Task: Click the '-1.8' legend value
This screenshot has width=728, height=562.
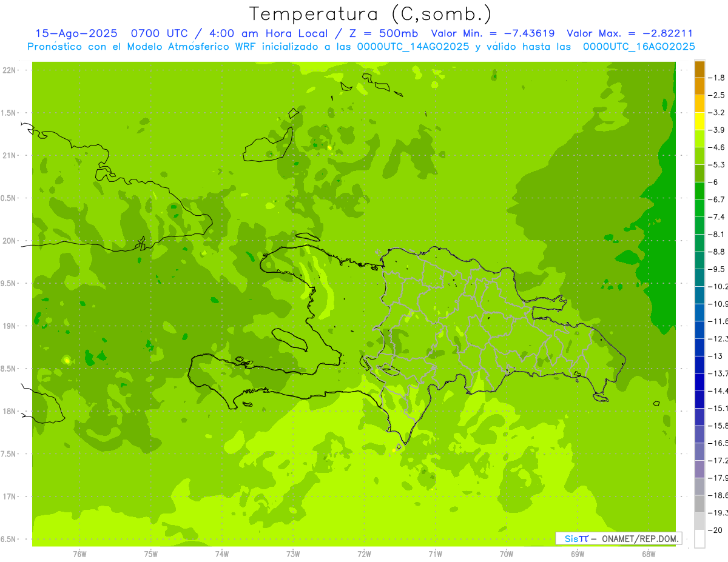Action: click(x=718, y=78)
